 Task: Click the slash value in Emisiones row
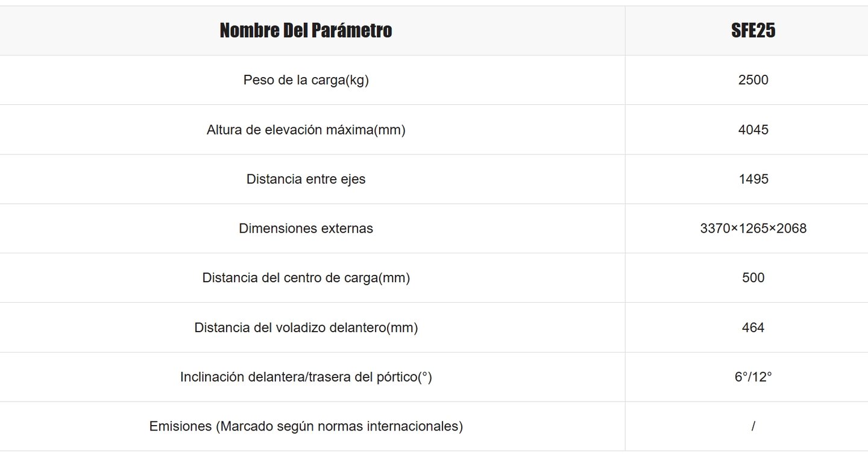tap(753, 426)
